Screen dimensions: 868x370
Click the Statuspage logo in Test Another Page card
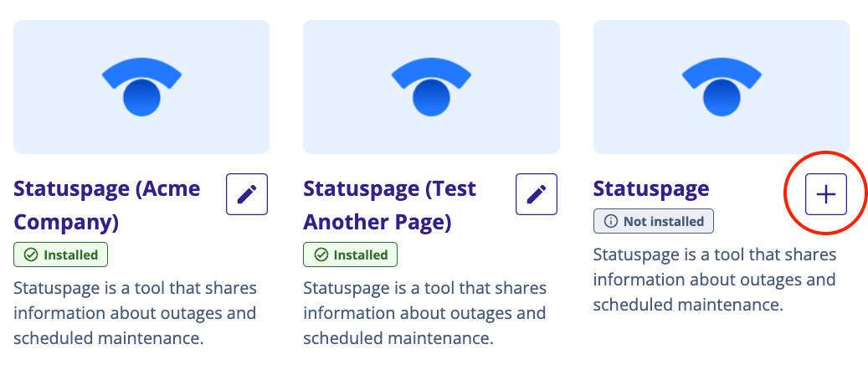pyautogui.click(x=431, y=87)
